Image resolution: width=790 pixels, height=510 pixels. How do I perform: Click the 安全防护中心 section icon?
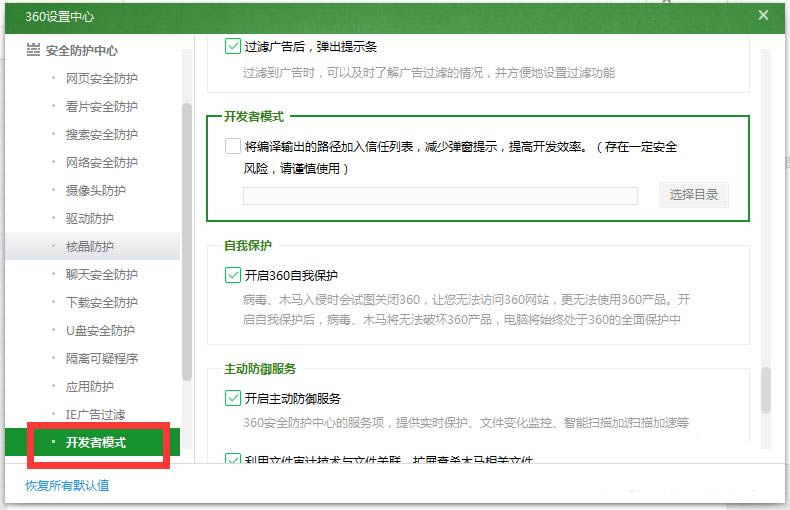pyautogui.click(x=33, y=50)
